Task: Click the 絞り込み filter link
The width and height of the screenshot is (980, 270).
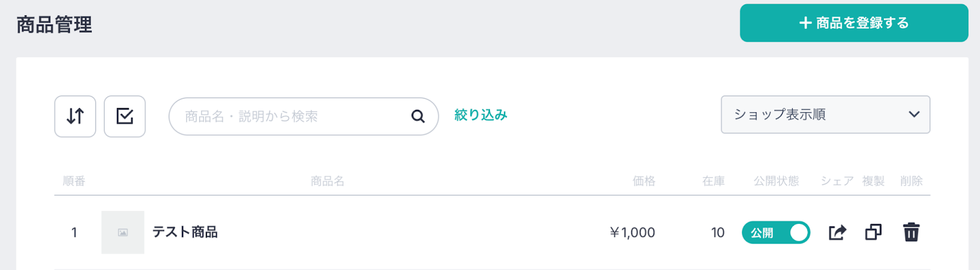Action: [481, 115]
